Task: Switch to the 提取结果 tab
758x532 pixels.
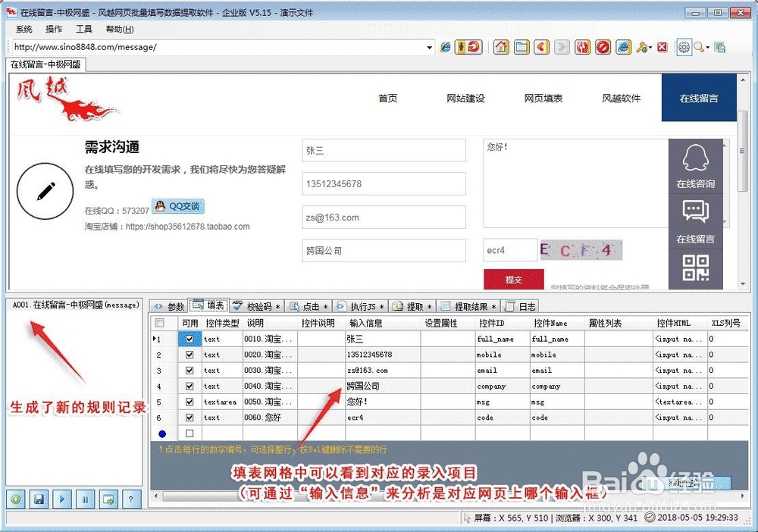Action: pos(468,306)
